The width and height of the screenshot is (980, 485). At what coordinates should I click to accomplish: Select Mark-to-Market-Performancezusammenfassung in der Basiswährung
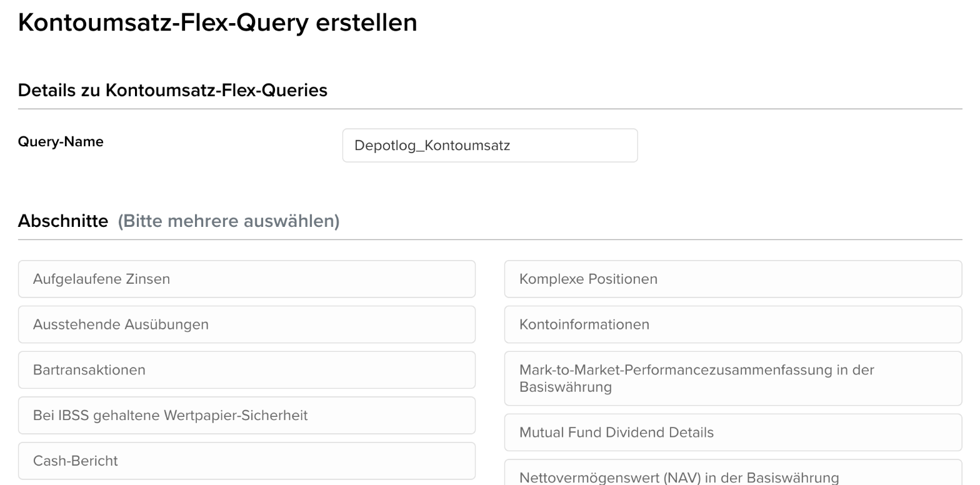coord(733,378)
